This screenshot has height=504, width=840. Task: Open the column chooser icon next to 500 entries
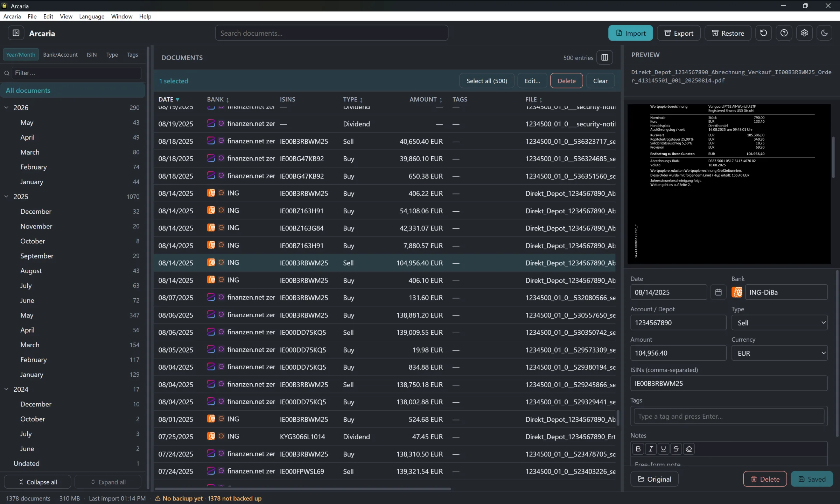(604, 58)
